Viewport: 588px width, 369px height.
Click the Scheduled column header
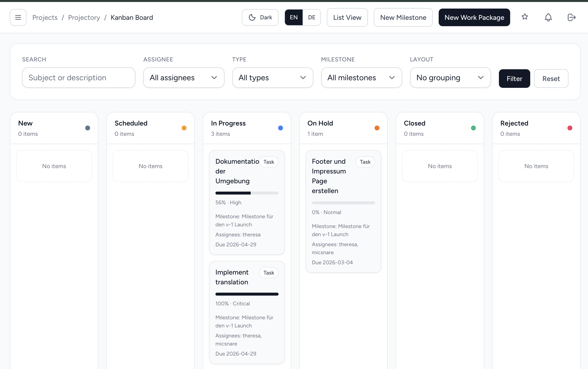click(151, 128)
